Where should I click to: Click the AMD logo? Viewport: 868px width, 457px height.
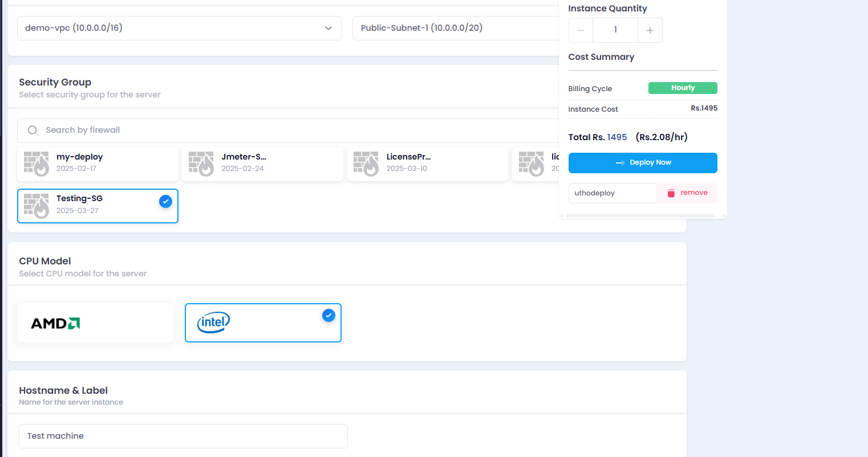[x=55, y=323]
